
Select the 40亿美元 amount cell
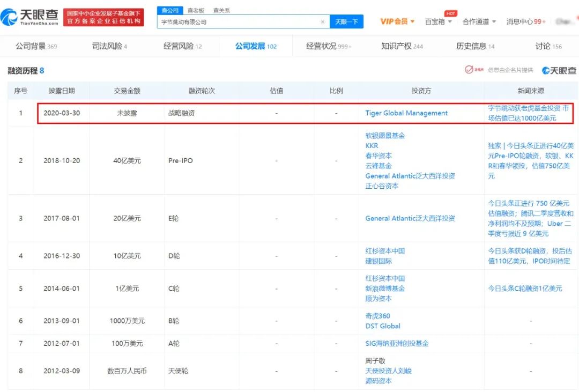point(127,161)
